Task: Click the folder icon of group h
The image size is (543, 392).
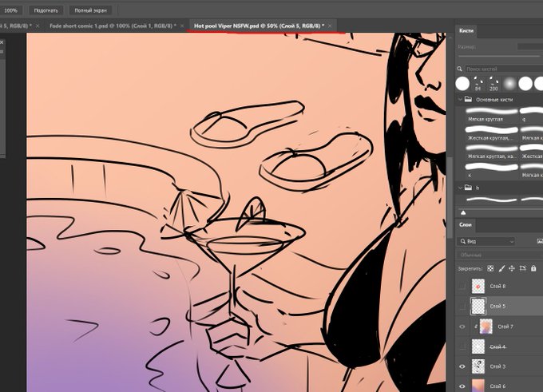Action: pyautogui.click(x=468, y=188)
